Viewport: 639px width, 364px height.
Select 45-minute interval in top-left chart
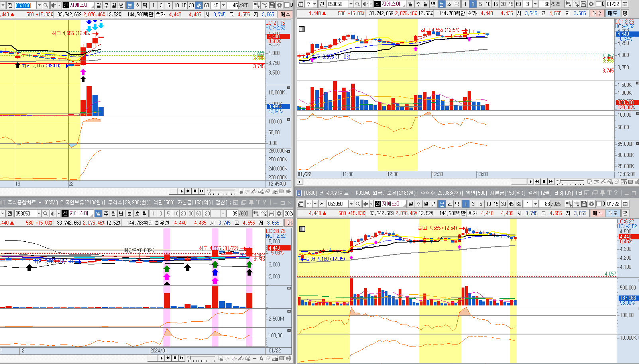click(x=199, y=5)
